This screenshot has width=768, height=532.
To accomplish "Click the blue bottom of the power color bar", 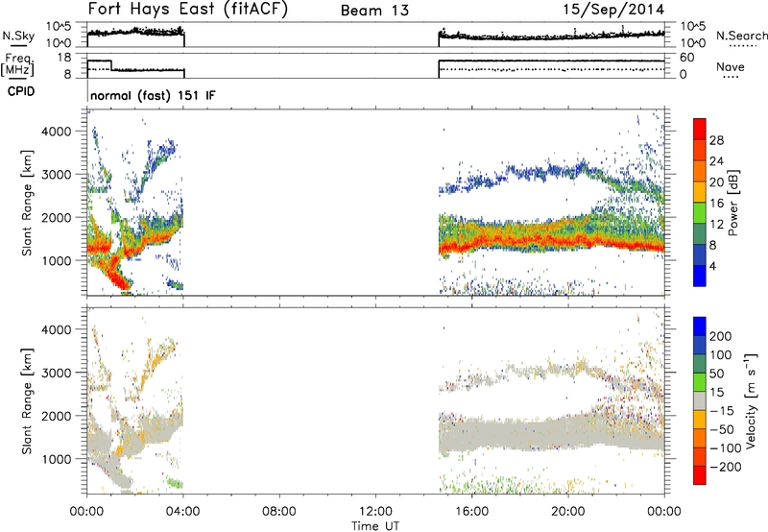I will pyautogui.click(x=700, y=276).
